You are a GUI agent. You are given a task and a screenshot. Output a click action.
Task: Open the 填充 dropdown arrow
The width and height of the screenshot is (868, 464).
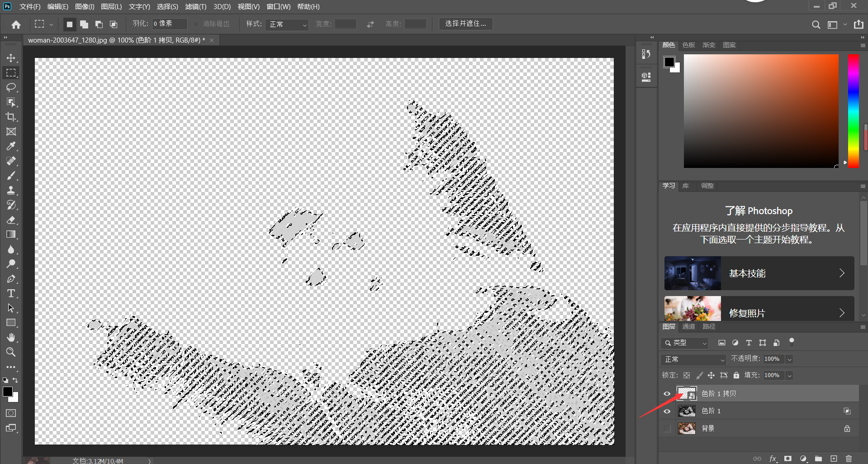click(x=789, y=376)
